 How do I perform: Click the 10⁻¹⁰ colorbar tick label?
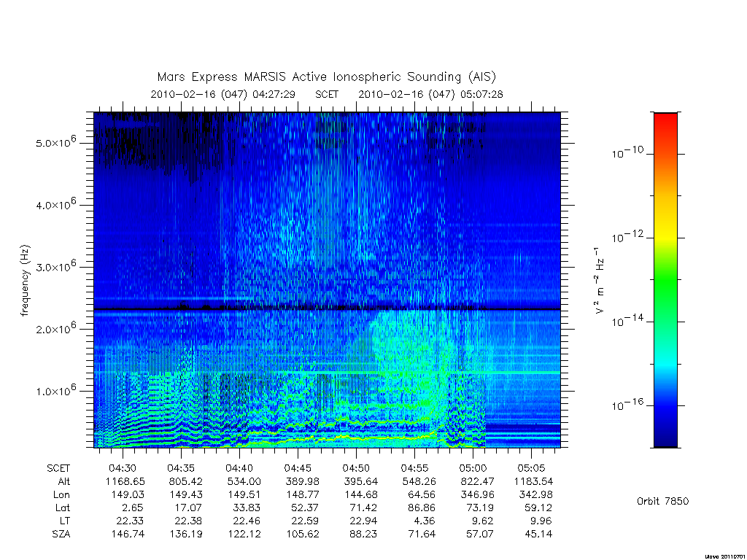tap(627, 153)
